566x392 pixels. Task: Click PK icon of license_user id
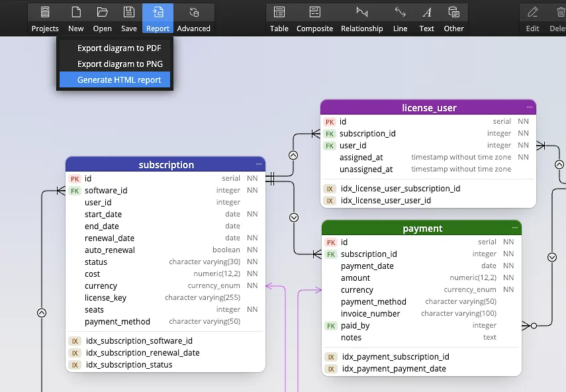tap(330, 122)
